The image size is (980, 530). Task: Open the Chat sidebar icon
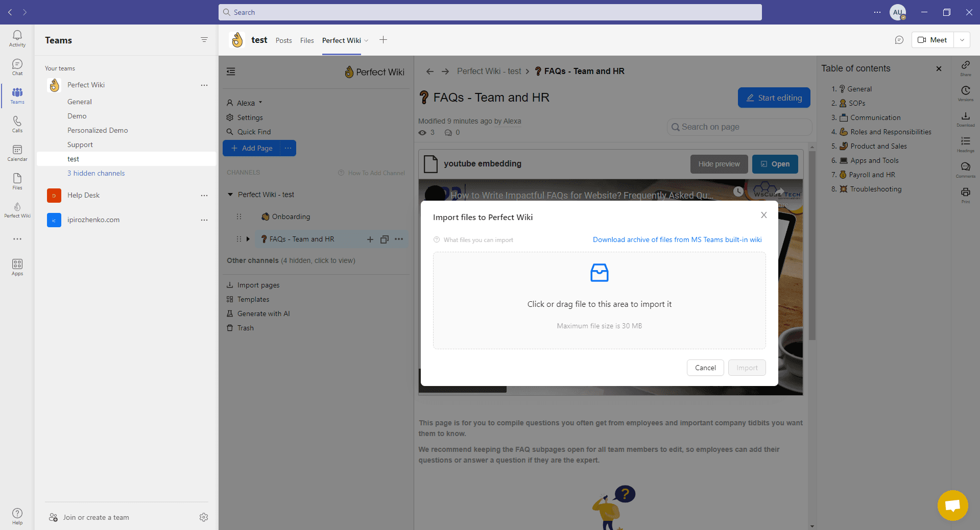(x=17, y=67)
